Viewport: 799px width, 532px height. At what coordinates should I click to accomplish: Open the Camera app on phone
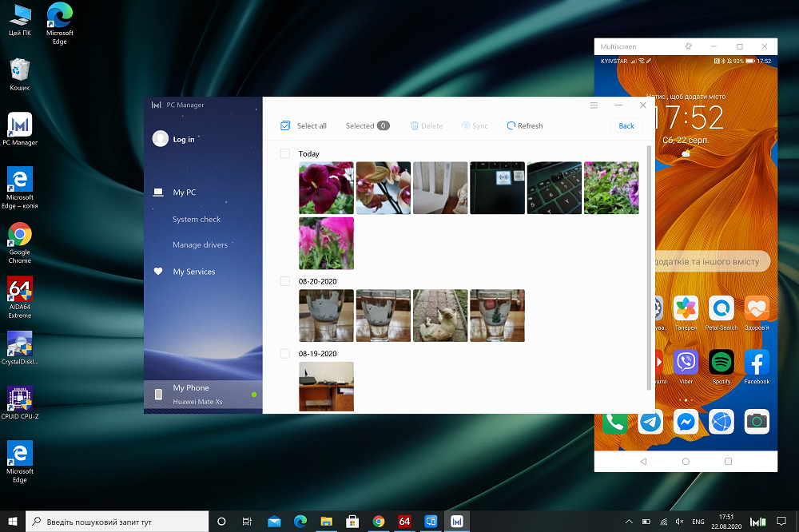757,422
